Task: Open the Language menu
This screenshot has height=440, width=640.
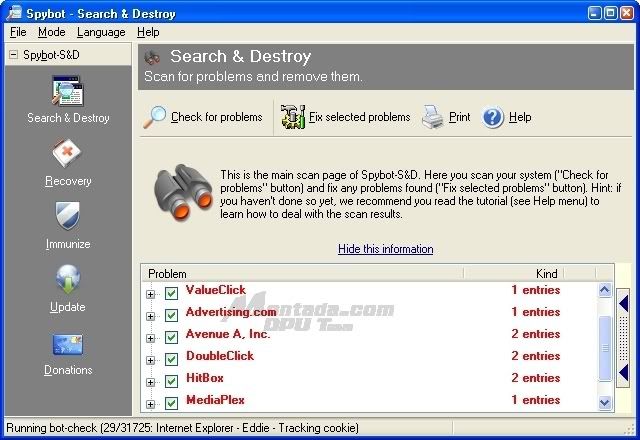Action: coord(101,32)
